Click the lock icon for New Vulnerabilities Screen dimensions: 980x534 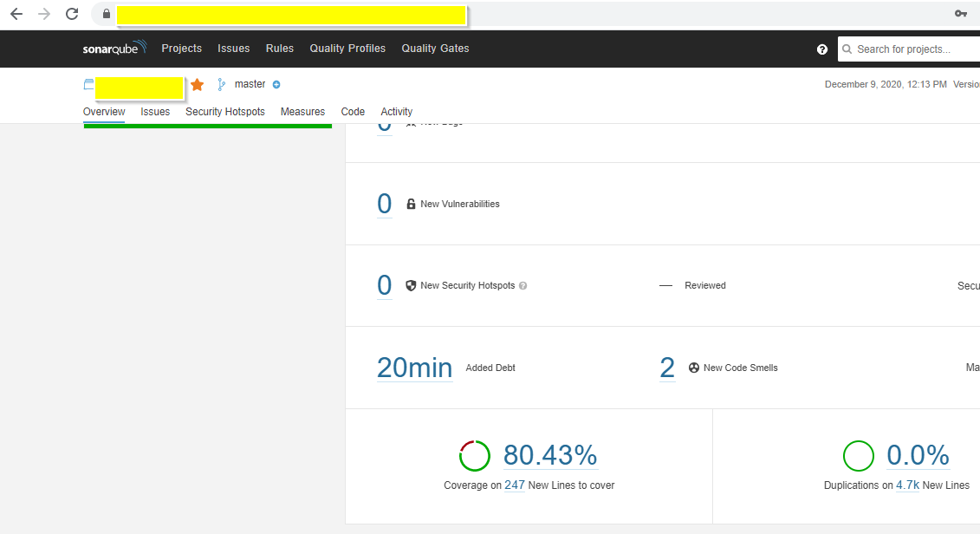410,203
